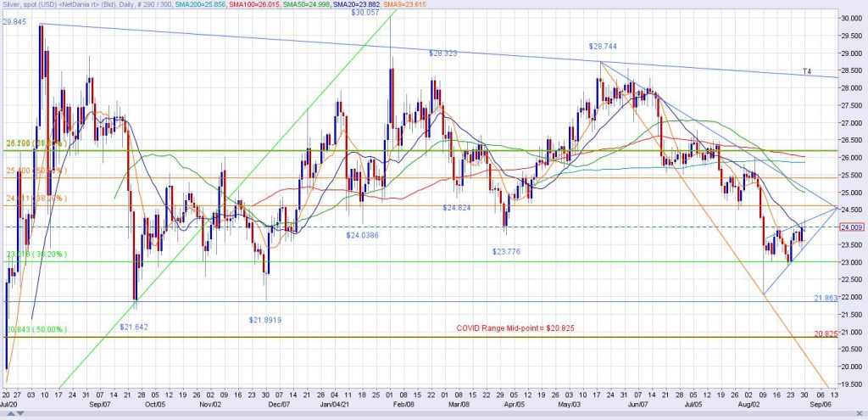Click the 23.000 price axis value
The height and width of the screenshot is (420, 868).
(x=853, y=262)
